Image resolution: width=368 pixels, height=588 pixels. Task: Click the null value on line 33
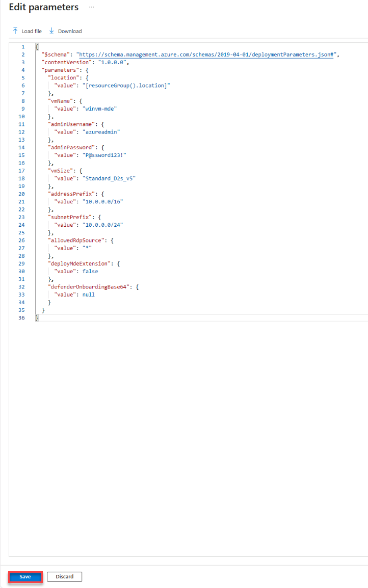[89, 295]
